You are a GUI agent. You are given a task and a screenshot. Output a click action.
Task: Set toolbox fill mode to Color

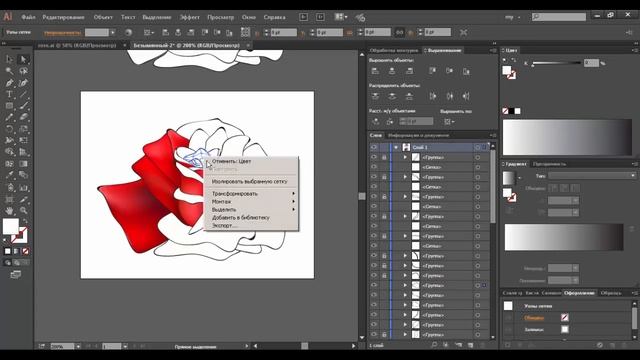pos(7,251)
